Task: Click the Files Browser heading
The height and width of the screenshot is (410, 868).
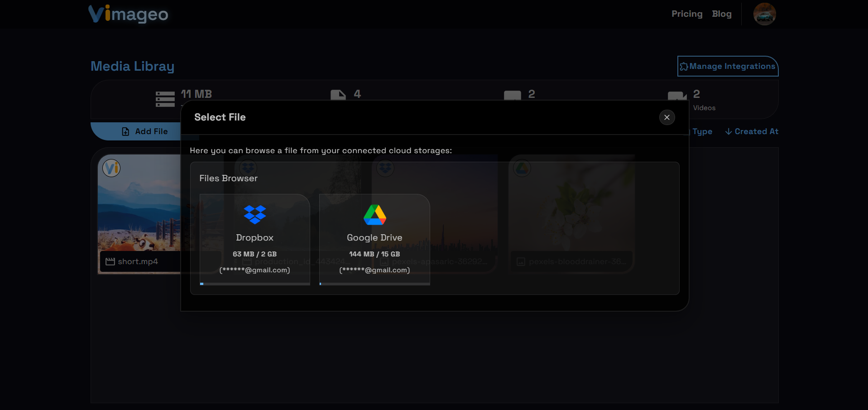Action: [x=228, y=178]
